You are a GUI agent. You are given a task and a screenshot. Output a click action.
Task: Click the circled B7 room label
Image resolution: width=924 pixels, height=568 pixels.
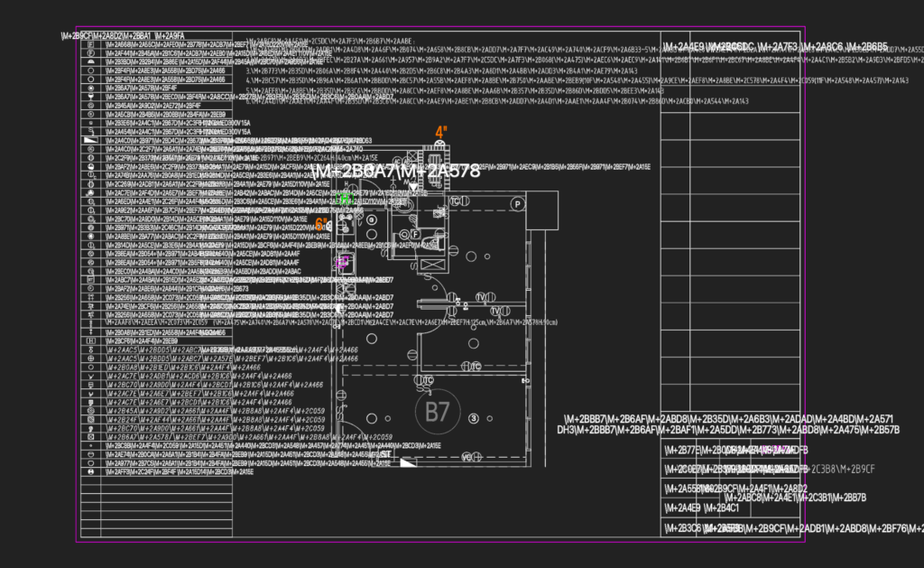pos(438,412)
